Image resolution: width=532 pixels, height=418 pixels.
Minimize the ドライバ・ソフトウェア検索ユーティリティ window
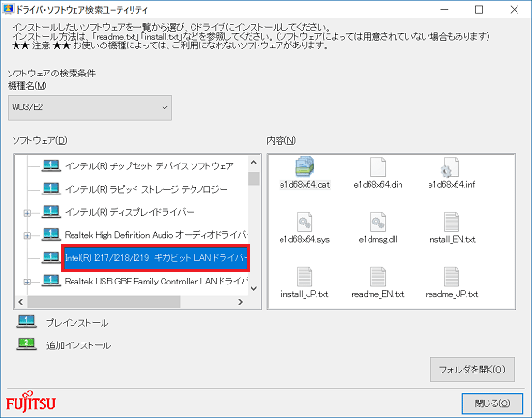(444, 9)
